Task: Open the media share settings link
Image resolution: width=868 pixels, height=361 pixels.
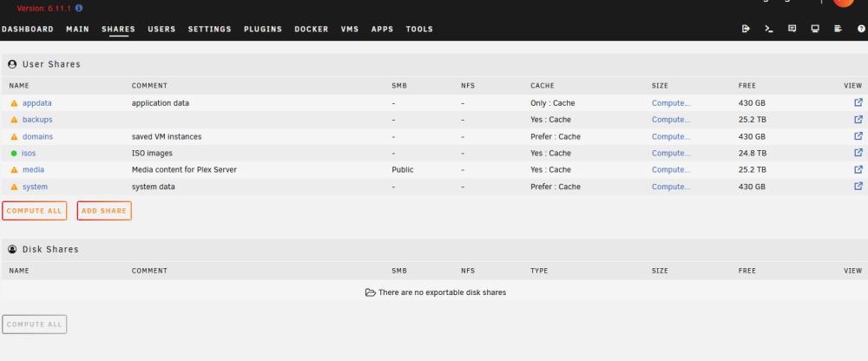Action: pos(33,170)
